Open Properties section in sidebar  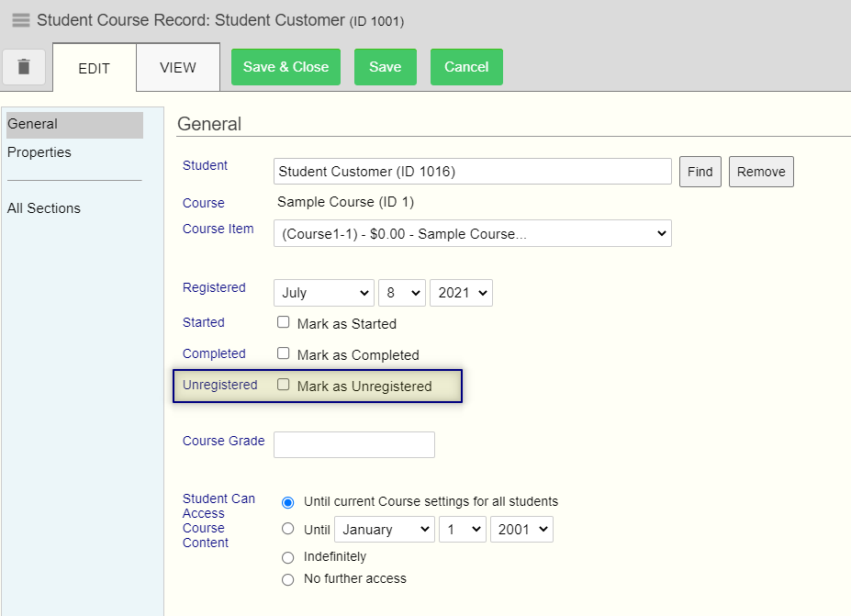(x=39, y=152)
